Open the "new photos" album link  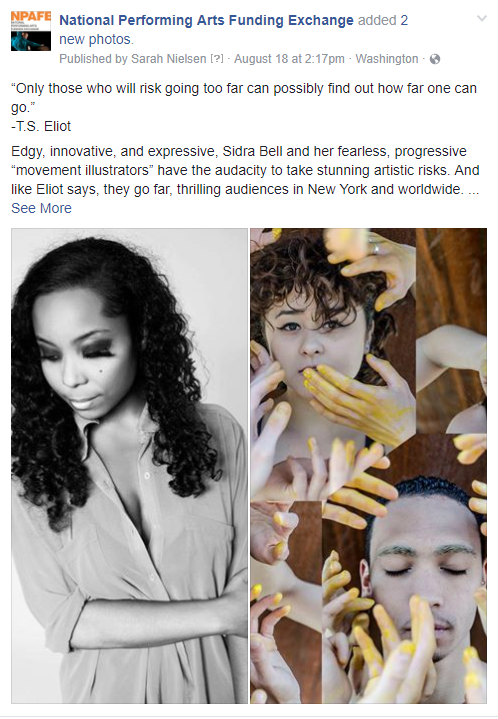(x=95, y=39)
